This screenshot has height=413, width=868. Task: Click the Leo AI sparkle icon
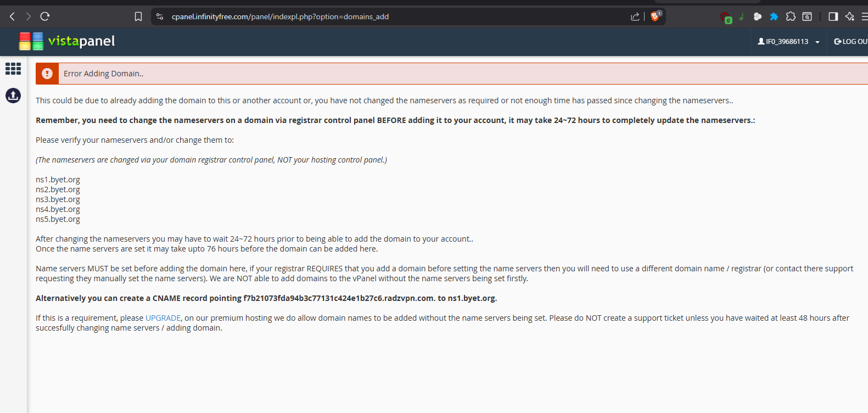pyautogui.click(x=850, y=16)
